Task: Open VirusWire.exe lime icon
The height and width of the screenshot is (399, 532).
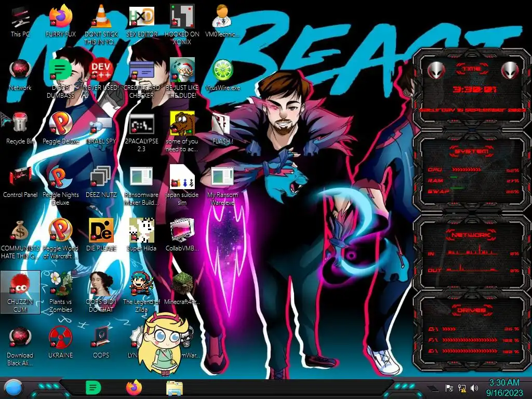Action: tap(222, 75)
